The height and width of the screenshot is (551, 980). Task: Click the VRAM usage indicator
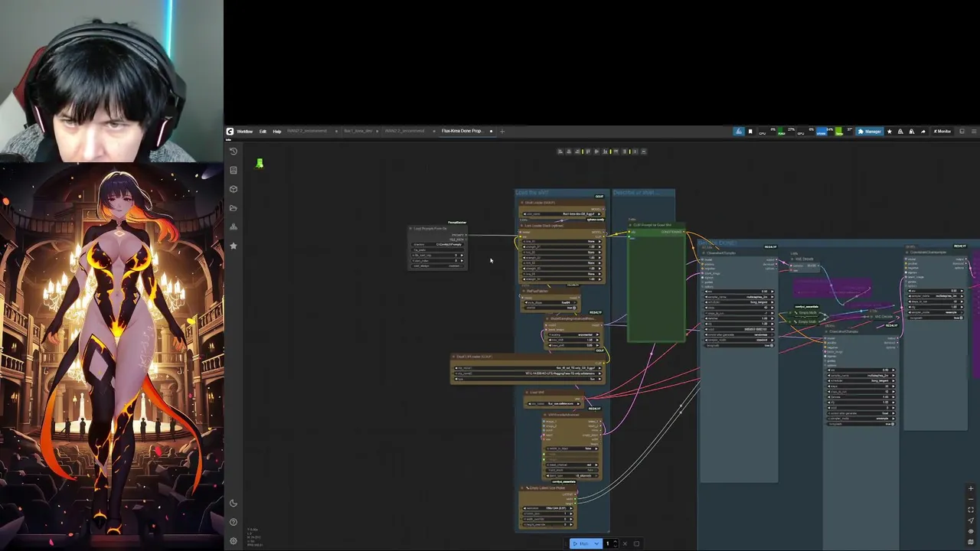coord(825,132)
